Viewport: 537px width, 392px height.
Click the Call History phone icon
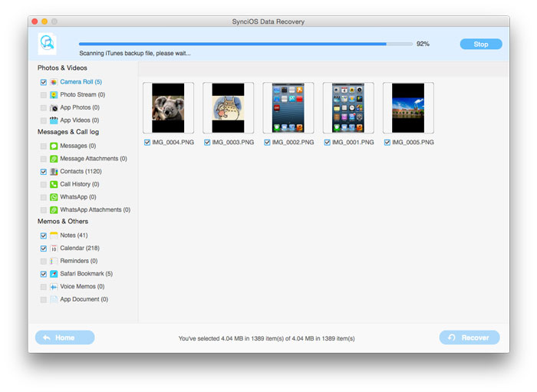(x=54, y=185)
